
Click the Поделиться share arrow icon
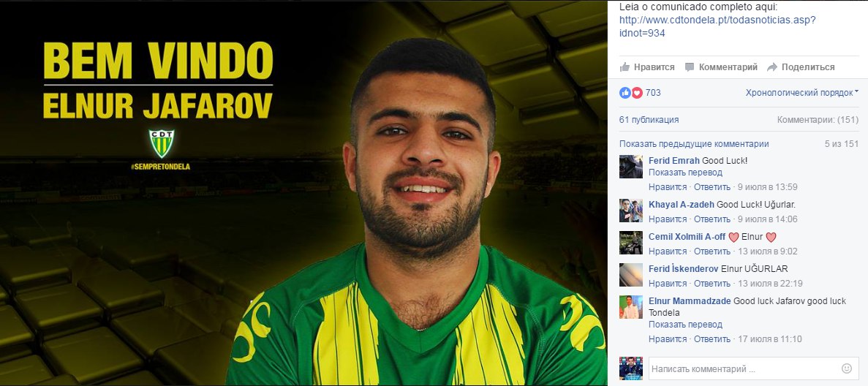771,67
